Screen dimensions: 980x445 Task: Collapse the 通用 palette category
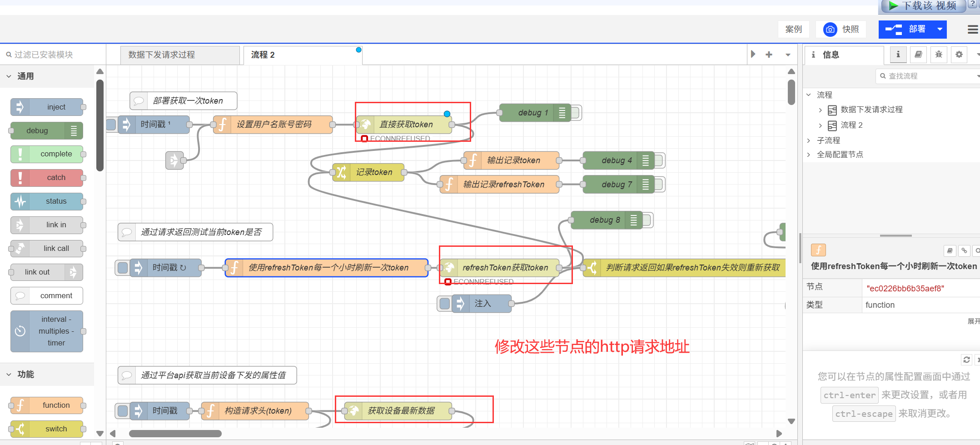tap(9, 76)
